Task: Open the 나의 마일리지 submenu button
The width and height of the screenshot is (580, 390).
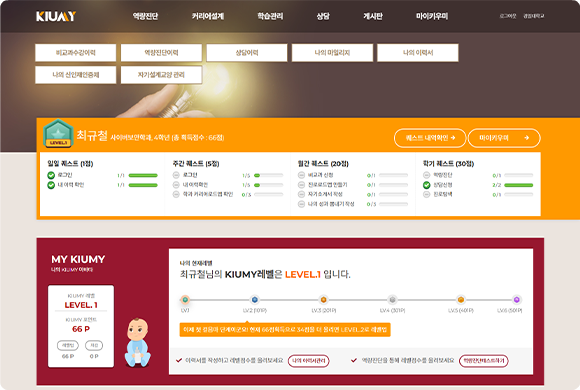Action: 332,53
